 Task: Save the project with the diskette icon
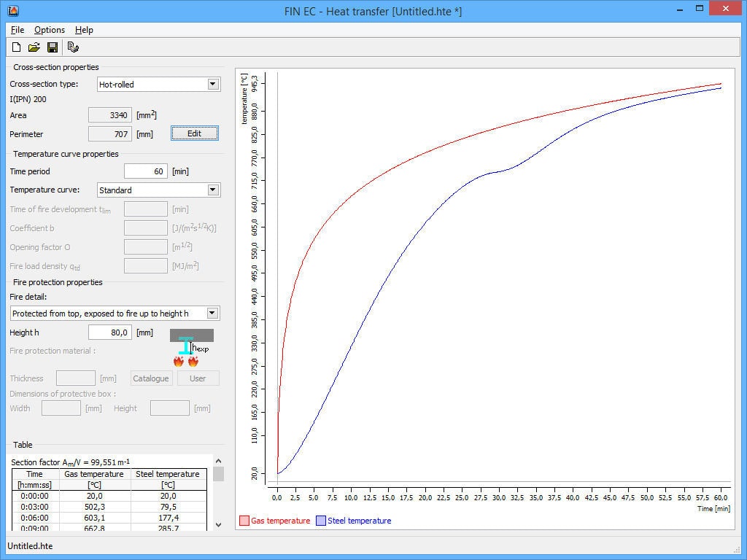[x=52, y=47]
